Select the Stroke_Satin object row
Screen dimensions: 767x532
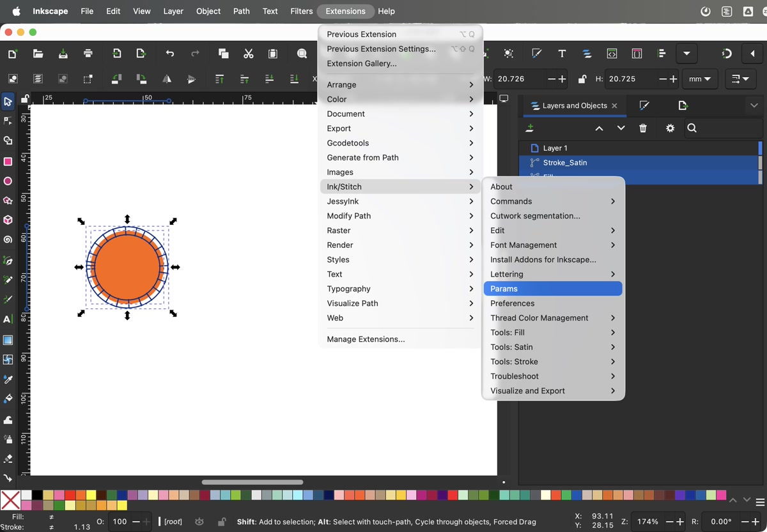(639, 163)
